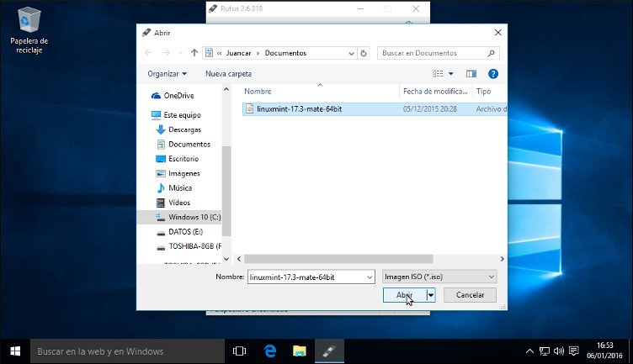Launch Microsoft Edge from the taskbar
Screen dimensions: 633x364
[270, 351]
